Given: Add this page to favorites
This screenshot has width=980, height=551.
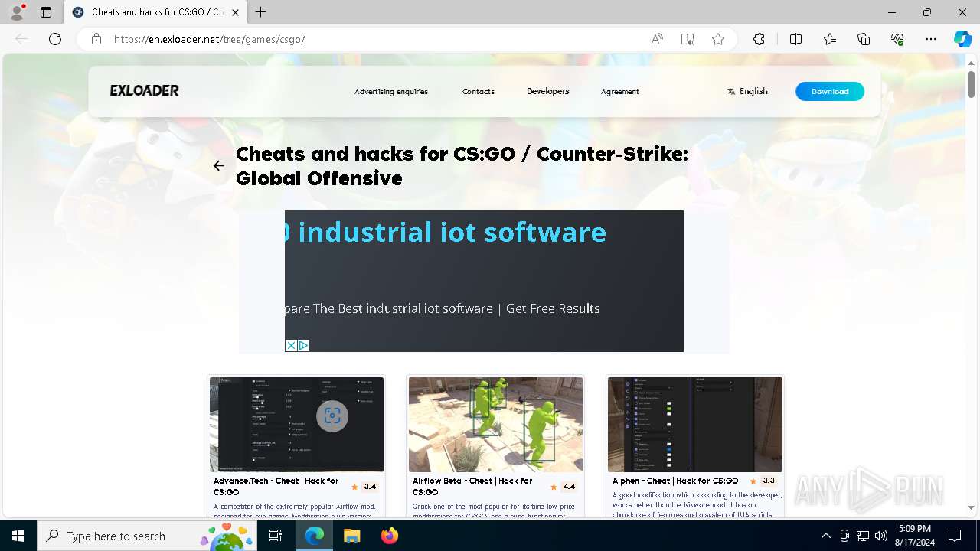Looking at the screenshot, I should point(718,39).
